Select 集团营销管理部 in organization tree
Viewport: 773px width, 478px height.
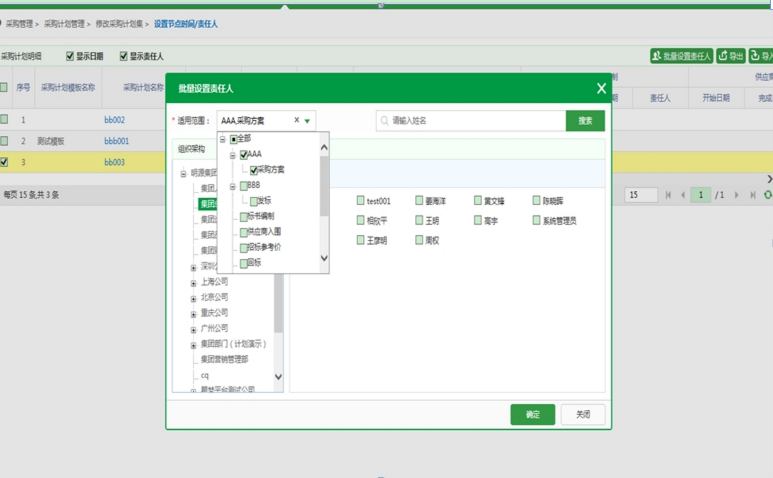(x=224, y=359)
